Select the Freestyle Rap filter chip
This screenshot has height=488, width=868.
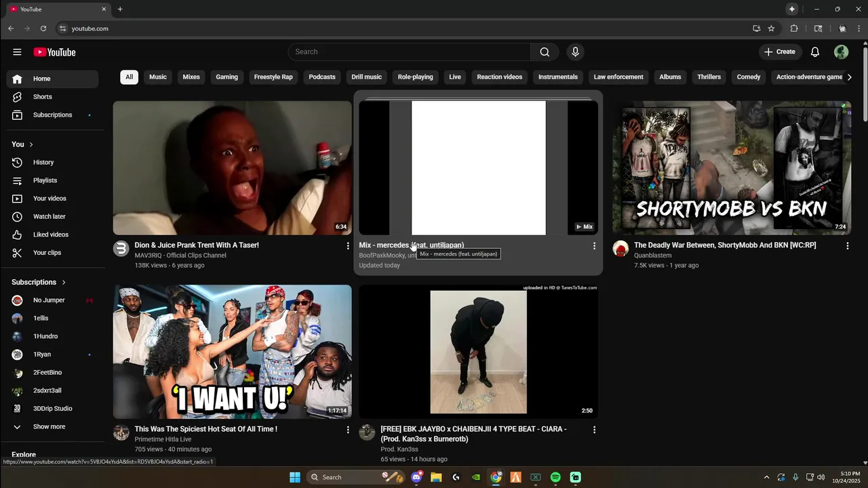[273, 77]
